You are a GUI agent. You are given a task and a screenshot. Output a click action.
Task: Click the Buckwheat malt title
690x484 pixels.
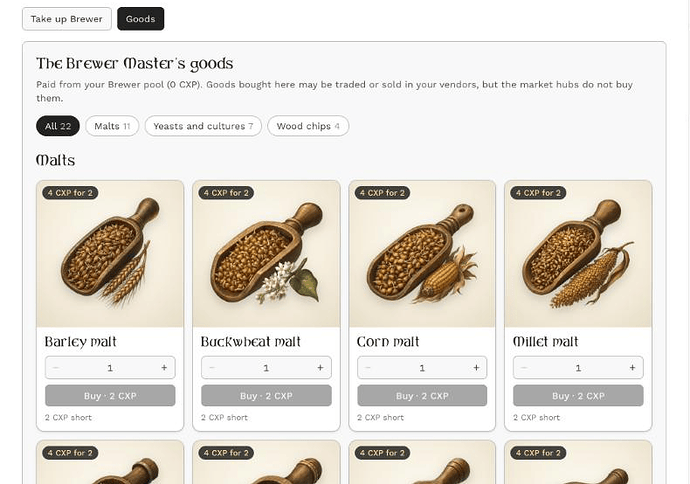click(x=251, y=342)
